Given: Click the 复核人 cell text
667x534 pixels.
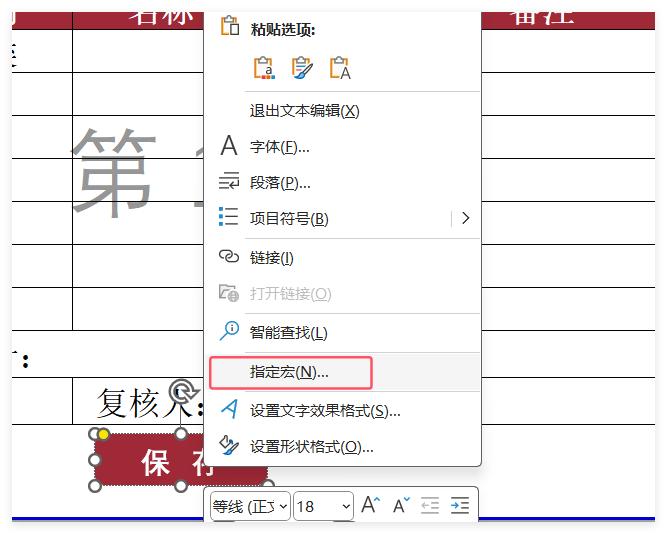Looking at the screenshot, I should 150,403.
